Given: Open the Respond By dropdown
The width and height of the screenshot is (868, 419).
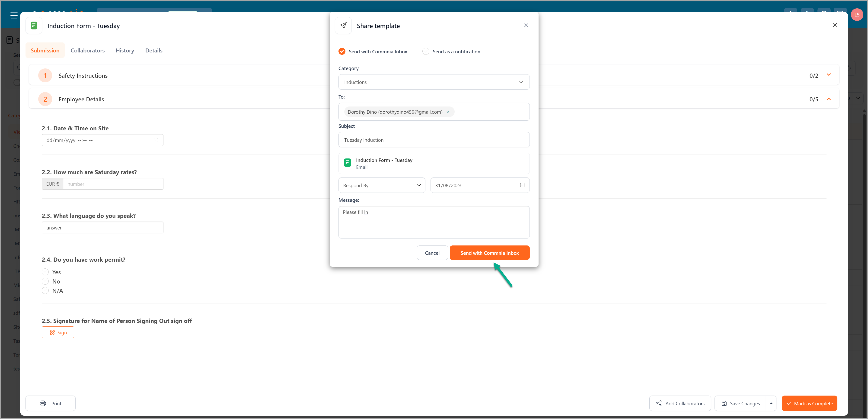Looking at the screenshot, I should [381, 185].
